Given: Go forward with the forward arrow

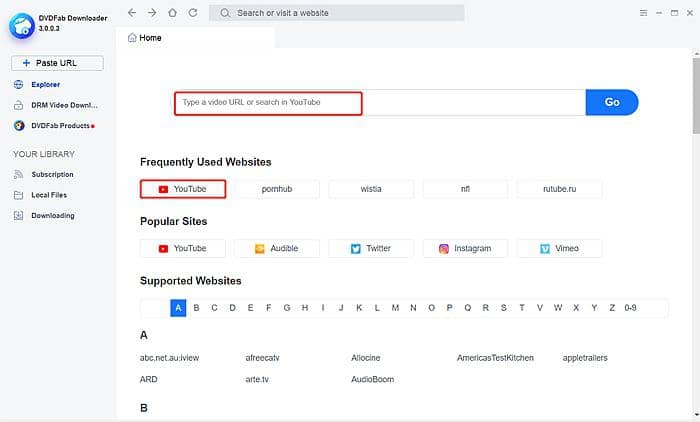Looking at the screenshot, I should pos(152,13).
